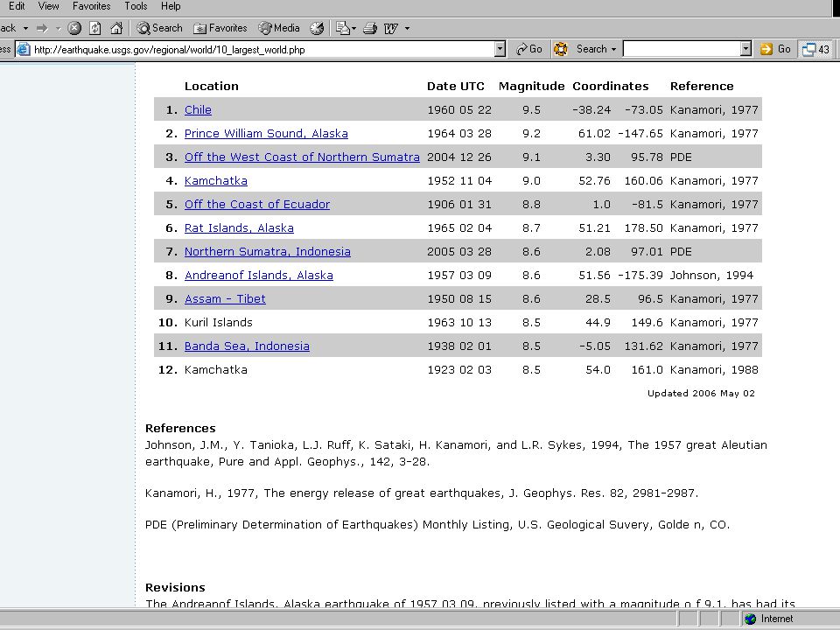Open the Northern Sumatra, Indonesia link
840x630 pixels.
coord(268,251)
